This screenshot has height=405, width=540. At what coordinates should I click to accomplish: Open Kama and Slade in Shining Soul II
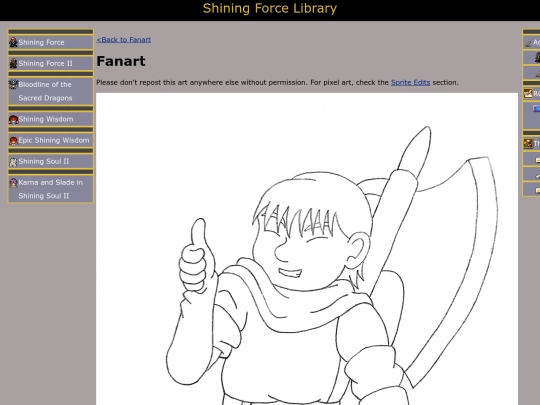click(x=51, y=189)
